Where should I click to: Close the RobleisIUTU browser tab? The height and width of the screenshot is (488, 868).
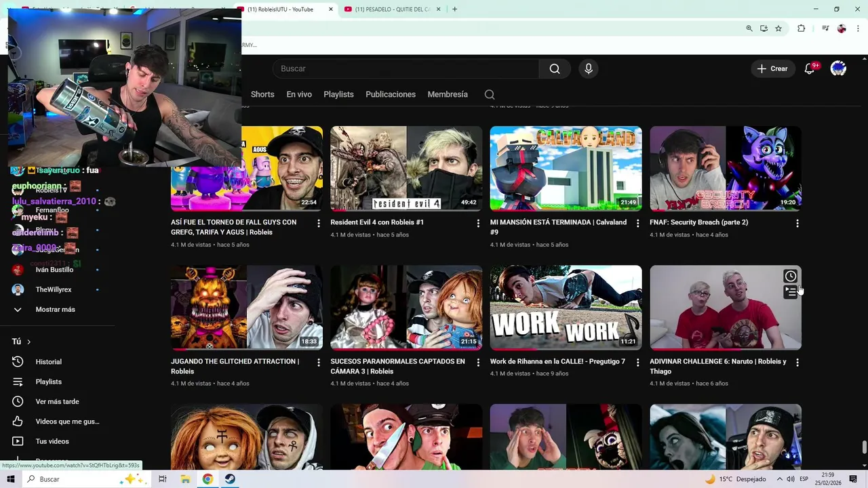click(x=331, y=9)
